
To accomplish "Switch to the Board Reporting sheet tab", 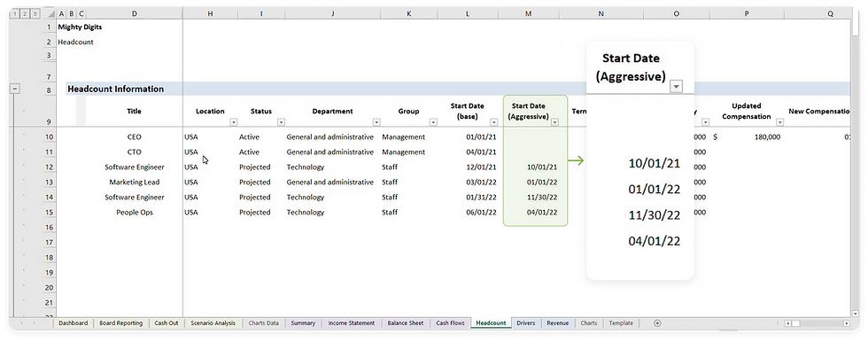I will pos(120,323).
